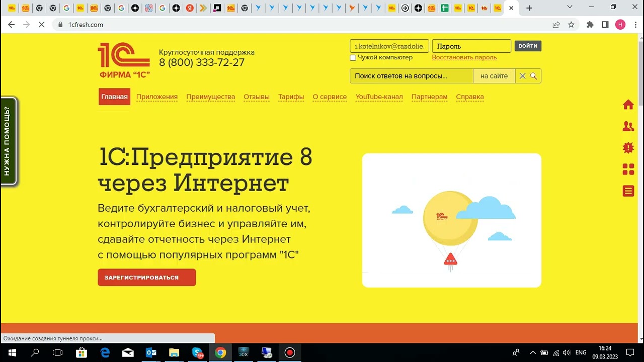Click 'Зарегистрироваться' button
644x362 pixels.
click(147, 278)
